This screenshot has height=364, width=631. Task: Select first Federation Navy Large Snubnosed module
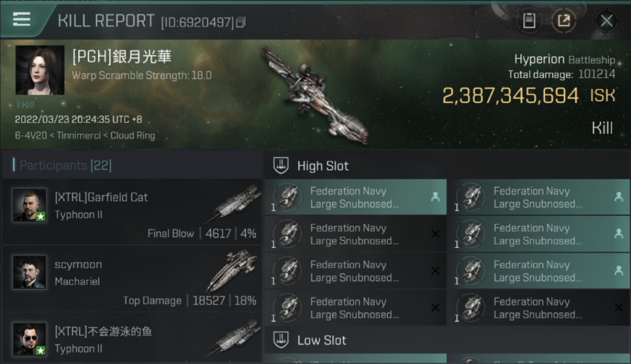pyautogui.click(x=355, y=197)
